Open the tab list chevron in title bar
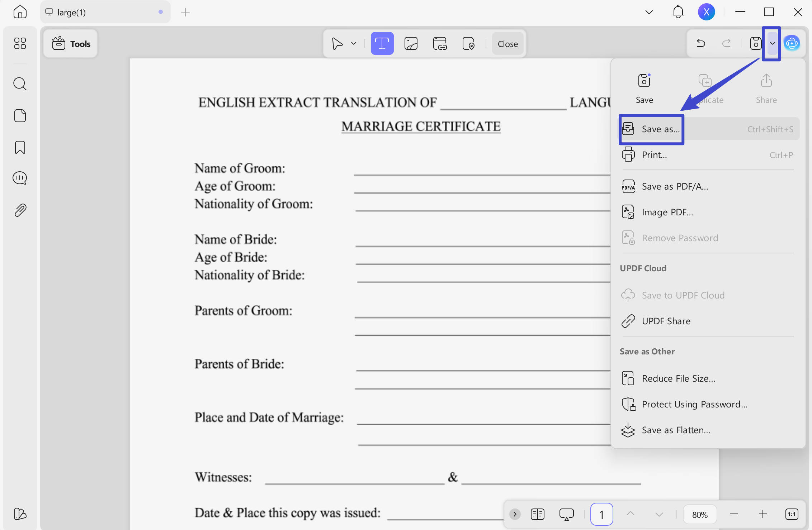Image resolution: width=812 pixels, height=530 pixels. coord(649,12)
